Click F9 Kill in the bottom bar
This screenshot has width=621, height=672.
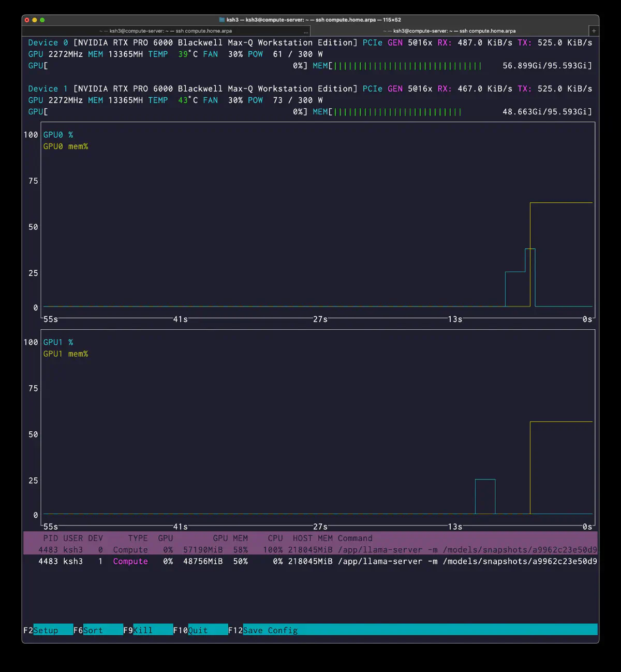click(148, 630)
